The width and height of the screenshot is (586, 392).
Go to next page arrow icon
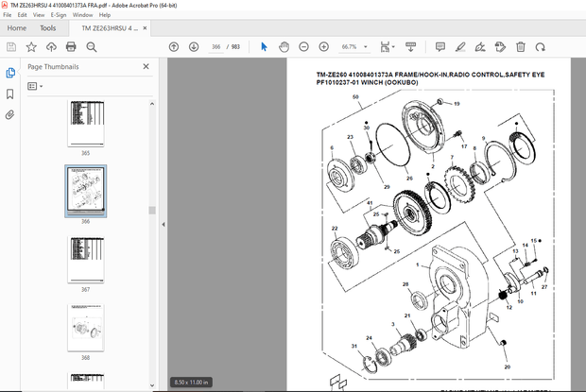click(x=194, y=46)
